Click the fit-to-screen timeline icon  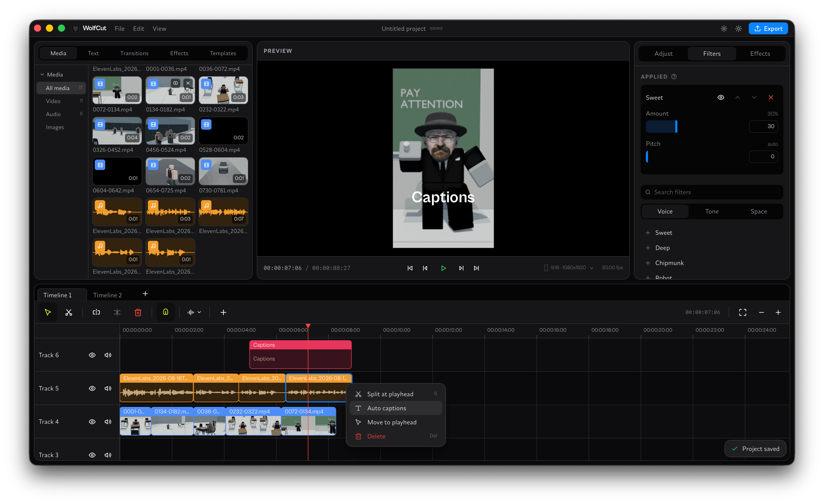743,312
